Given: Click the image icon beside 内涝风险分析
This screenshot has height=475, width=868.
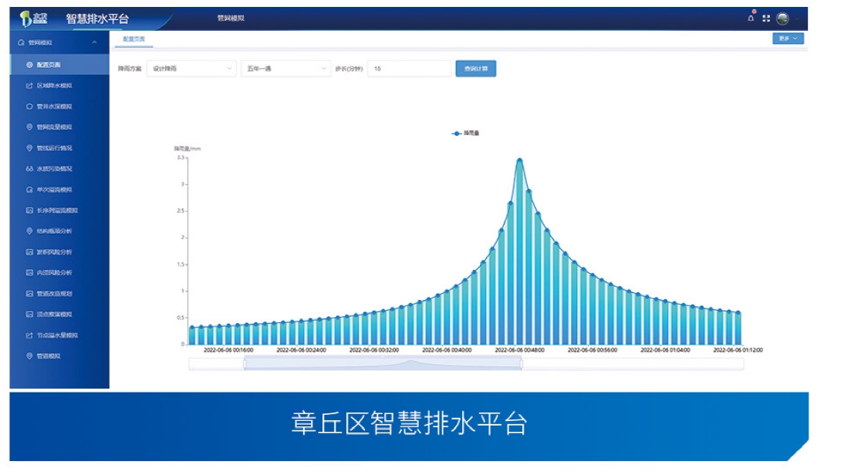Looking at the screenshot, I should coord(29,273).
